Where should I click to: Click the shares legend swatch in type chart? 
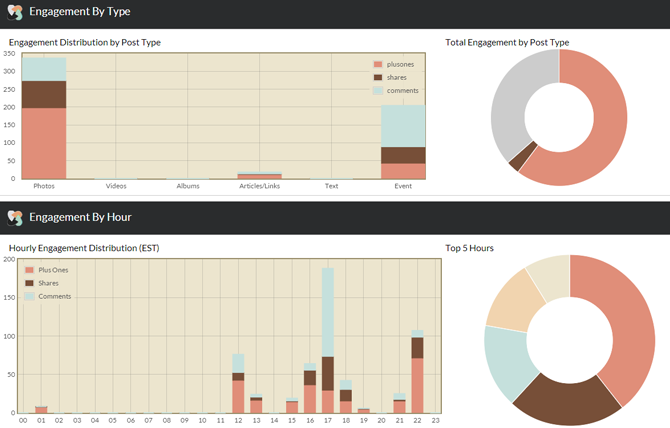click(378, 77)
